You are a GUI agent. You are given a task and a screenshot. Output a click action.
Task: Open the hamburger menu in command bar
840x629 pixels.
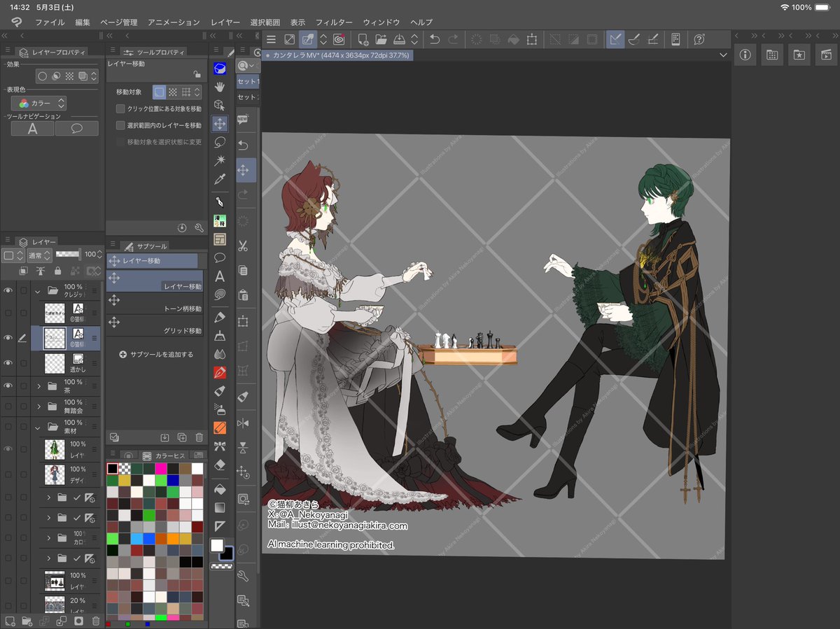click(272, 40)
